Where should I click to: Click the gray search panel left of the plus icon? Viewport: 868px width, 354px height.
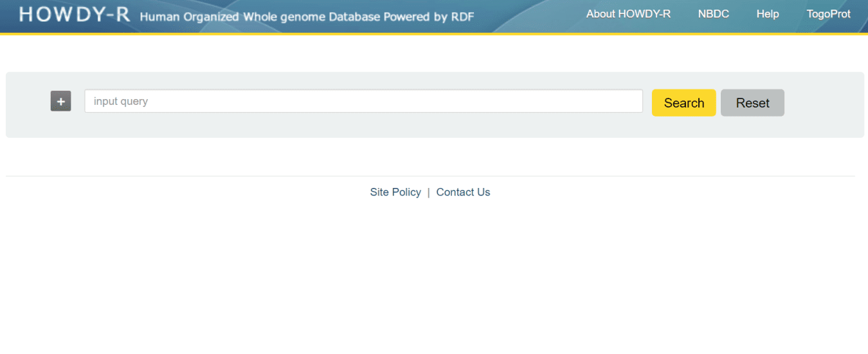(29, 104)
